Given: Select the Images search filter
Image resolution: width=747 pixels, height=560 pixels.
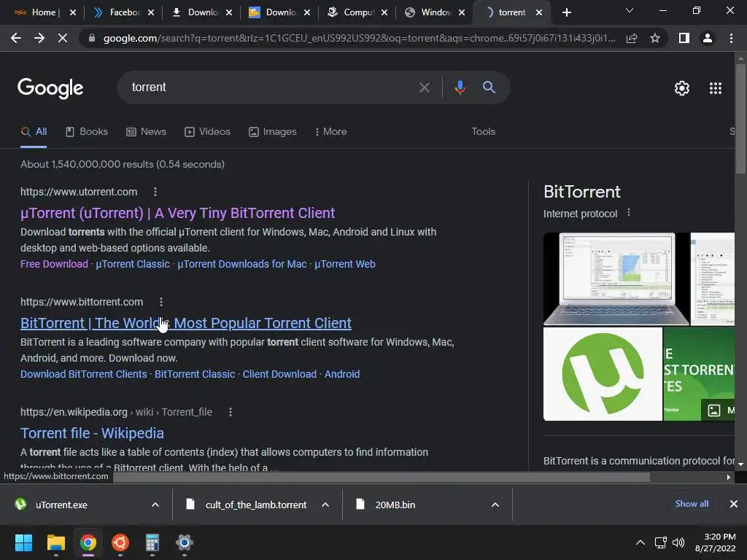Looking at the screenshot, I should 273,132.
